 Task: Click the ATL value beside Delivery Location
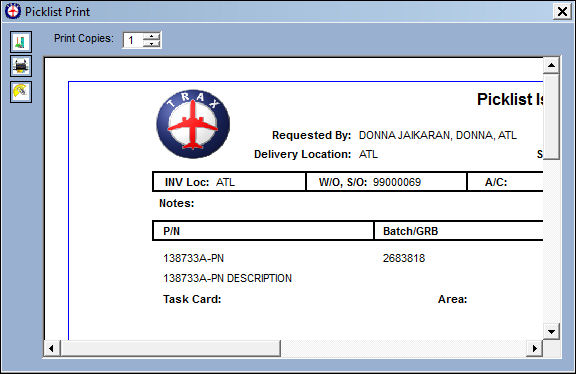tap(368, 154)
